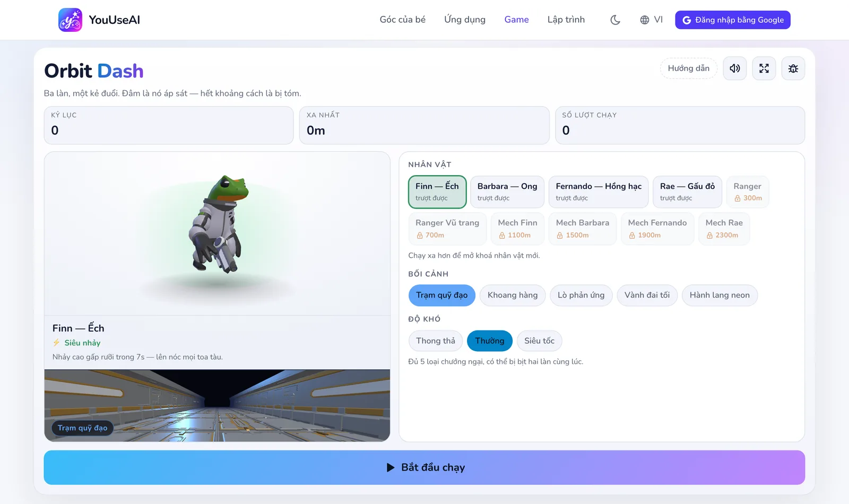Viewport: 849px width, 504px height.
Task: Open the Góc của bé menu
Action: (403, 20)
